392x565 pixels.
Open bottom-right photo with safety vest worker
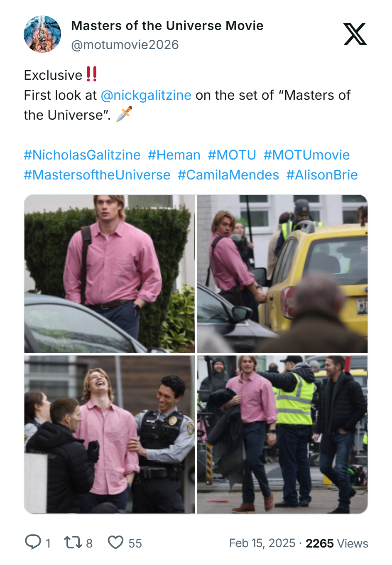coord(282,434)
